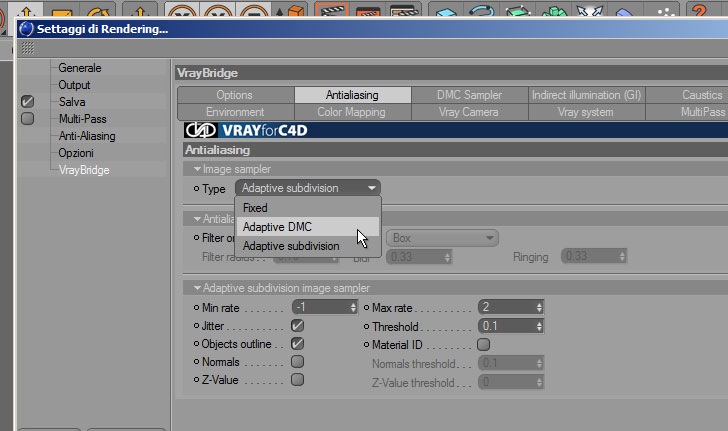Click keyframe dot beside Objects outline

(x=196, y=344)
